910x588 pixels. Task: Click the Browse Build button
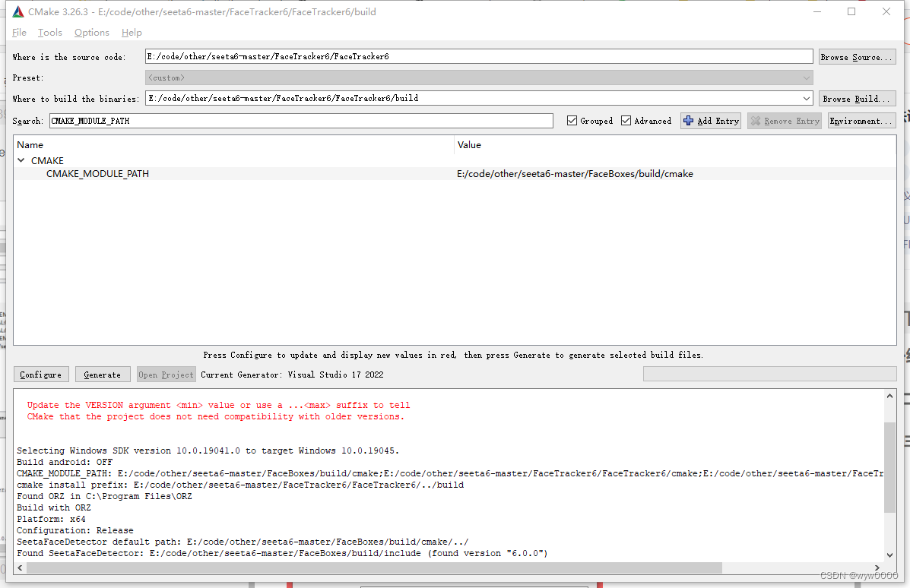coord(858,99)
